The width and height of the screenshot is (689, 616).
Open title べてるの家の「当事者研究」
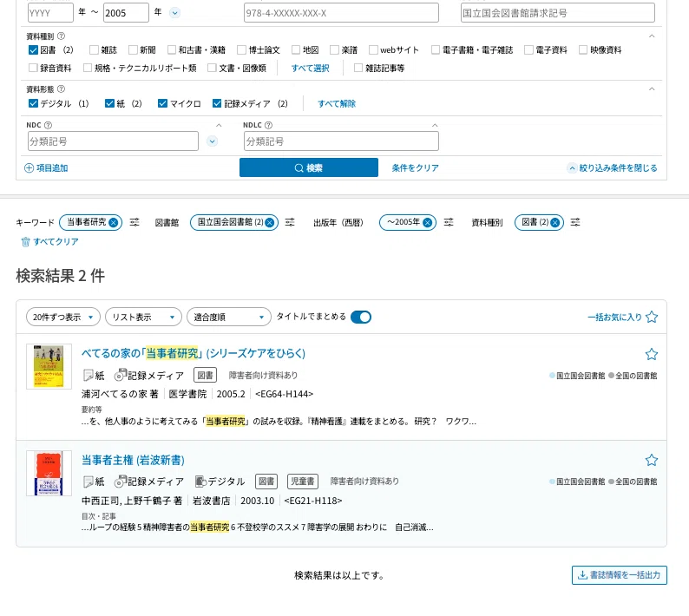[194, 353]
